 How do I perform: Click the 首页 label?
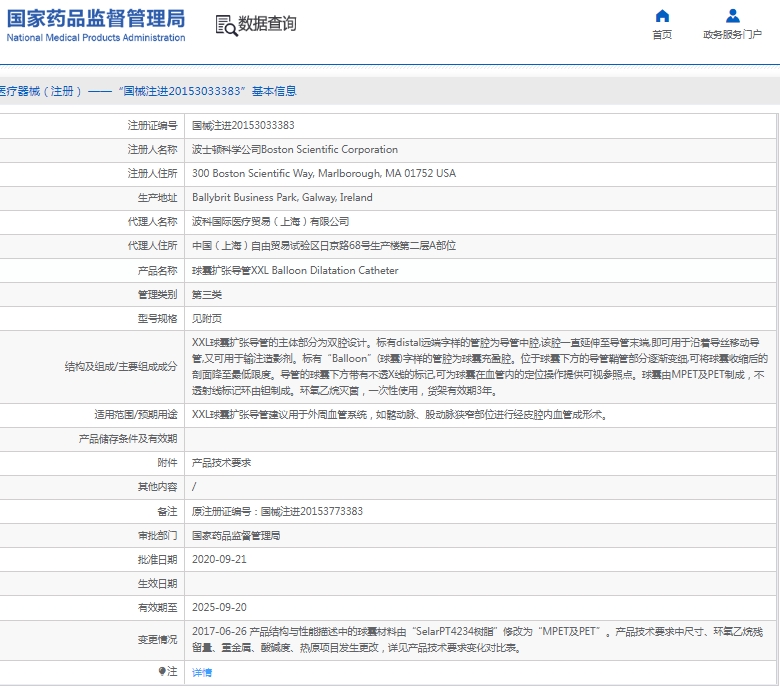tap(662, 34)
